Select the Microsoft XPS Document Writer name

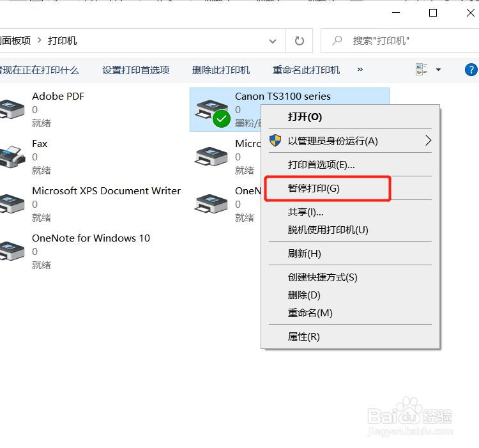[106, 191]
